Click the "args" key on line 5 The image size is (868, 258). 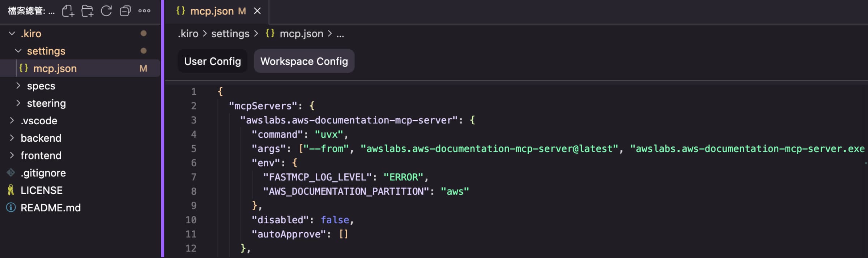click(268, 149)
